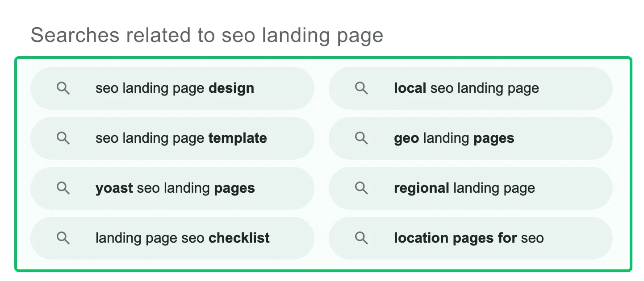
Task: Select the 'seo landing page template' related search
Action: [x=181, y=138]
